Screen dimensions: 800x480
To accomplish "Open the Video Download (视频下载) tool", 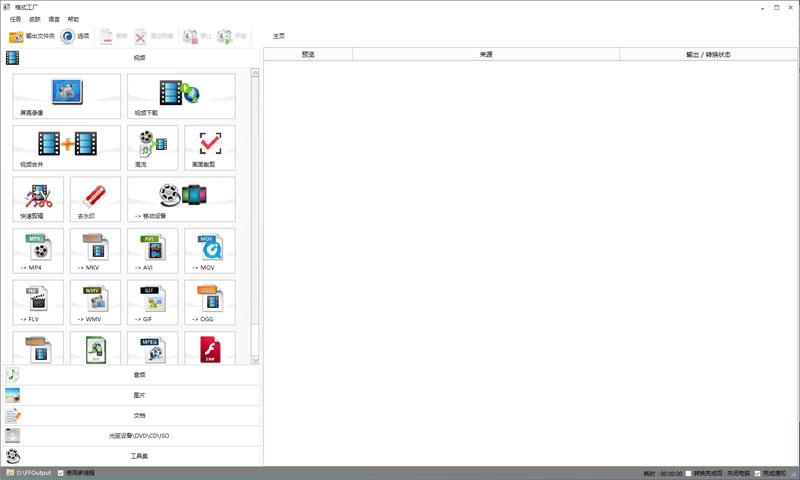I will 181,96.
